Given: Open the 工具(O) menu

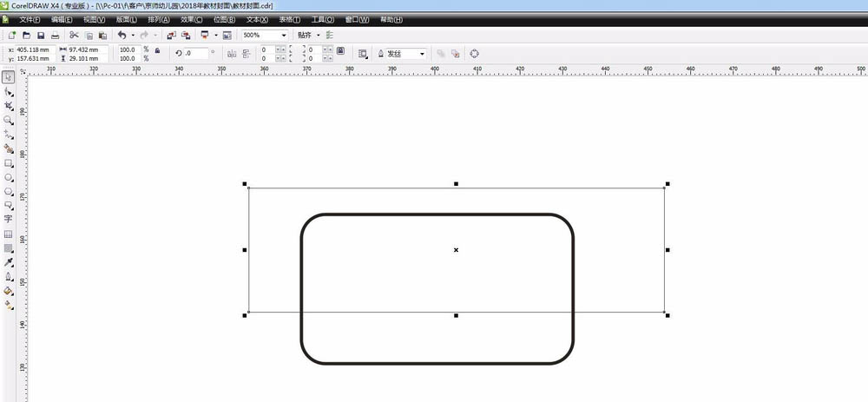Looking at the screenshot, I should (x=323, y=19).
